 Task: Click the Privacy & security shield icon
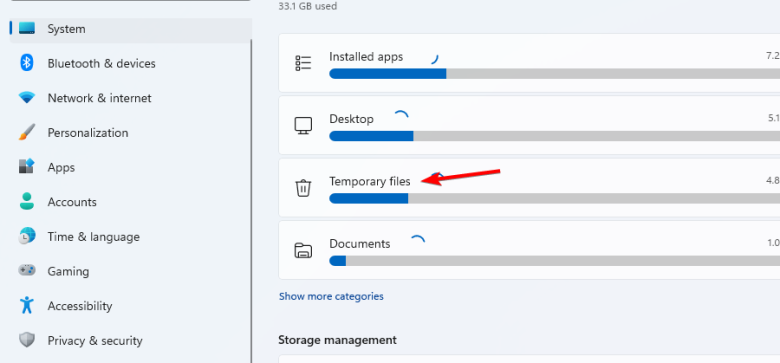click(27, 340)
